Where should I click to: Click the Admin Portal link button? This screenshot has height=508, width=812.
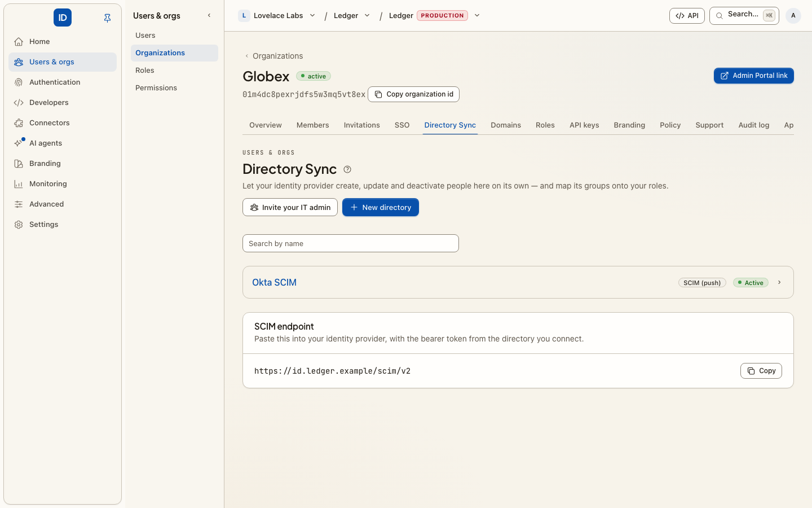click(754, 76)
